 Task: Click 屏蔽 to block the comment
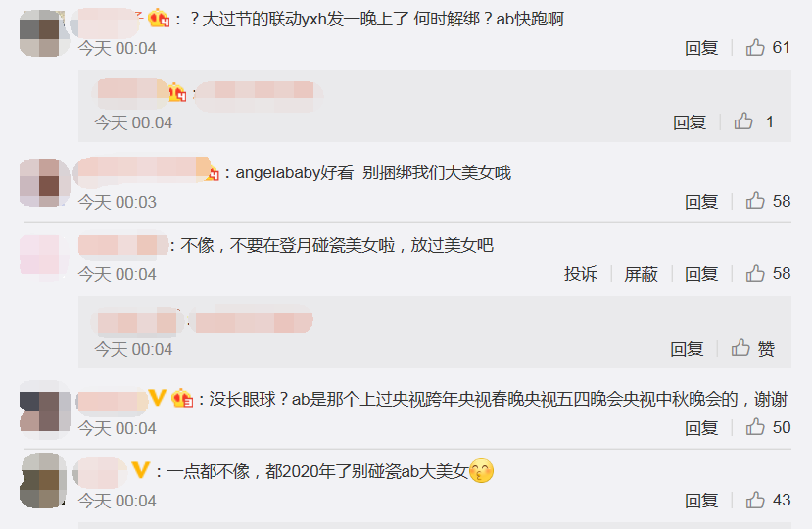641,274
